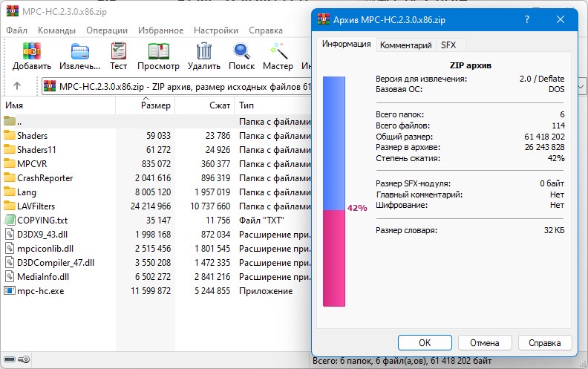
Task: Click the D3DX9_43.dll file icon
Action: pyautogui.click(x=10, y=234)
